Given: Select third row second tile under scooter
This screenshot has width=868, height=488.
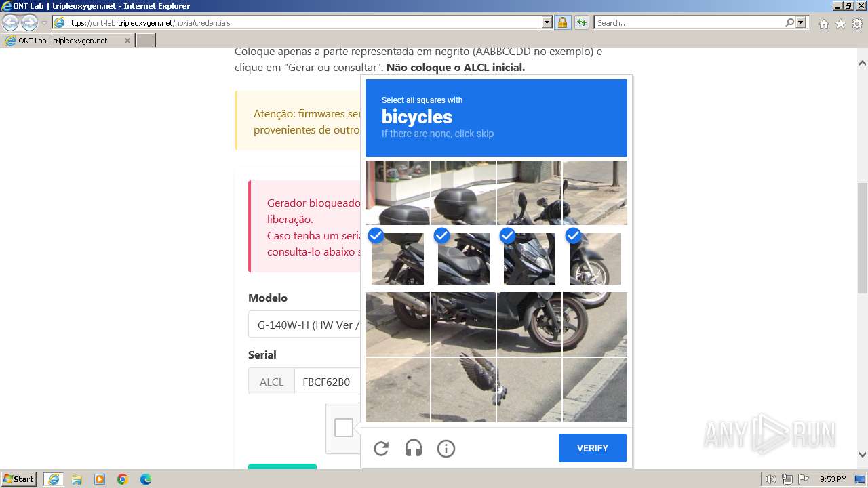Looking at the screenshot, I should click(463, 324).
